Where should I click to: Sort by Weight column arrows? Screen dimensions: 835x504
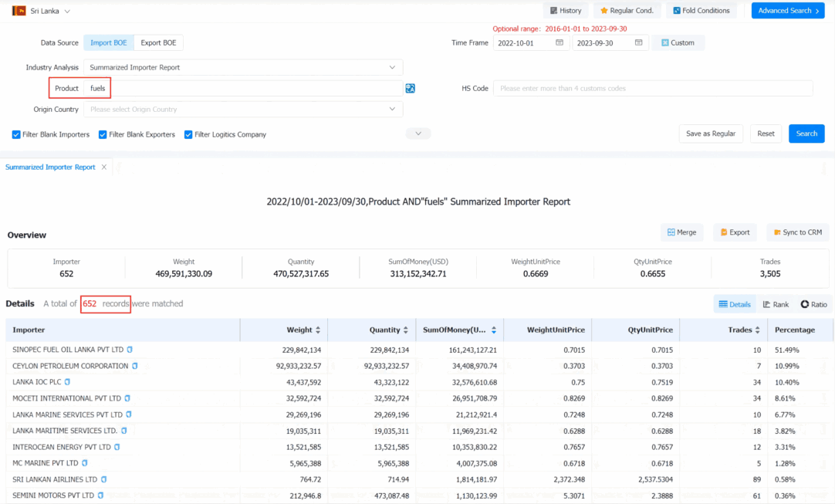(x=318, y=330)
